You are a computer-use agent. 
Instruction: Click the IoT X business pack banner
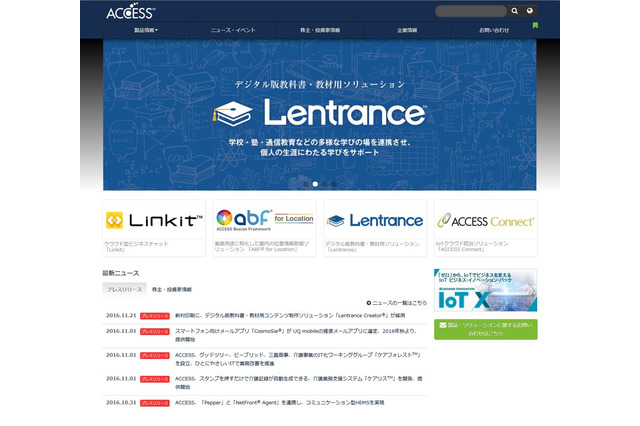[486, 290]
